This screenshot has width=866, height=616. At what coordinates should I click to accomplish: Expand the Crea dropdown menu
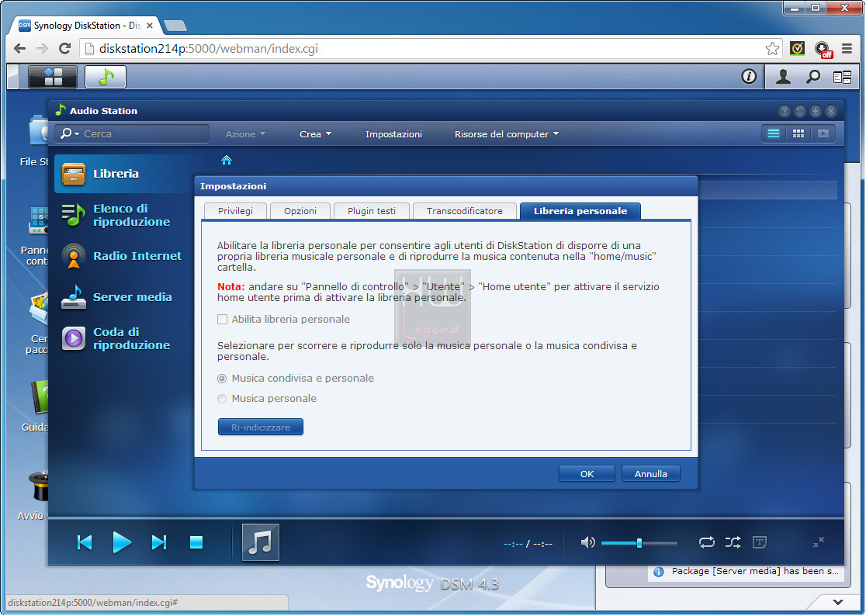tap(315, 134)
